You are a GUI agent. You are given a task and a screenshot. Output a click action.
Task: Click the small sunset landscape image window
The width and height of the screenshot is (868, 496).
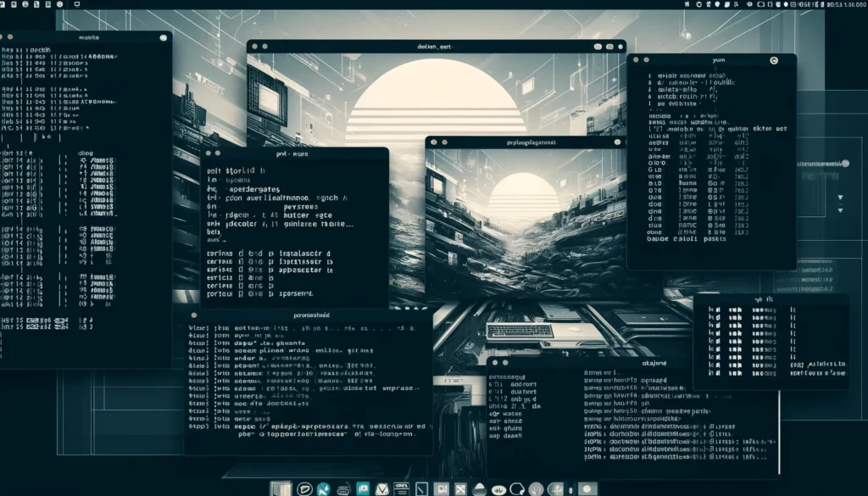pyautogui.click(x=526, y=220)
